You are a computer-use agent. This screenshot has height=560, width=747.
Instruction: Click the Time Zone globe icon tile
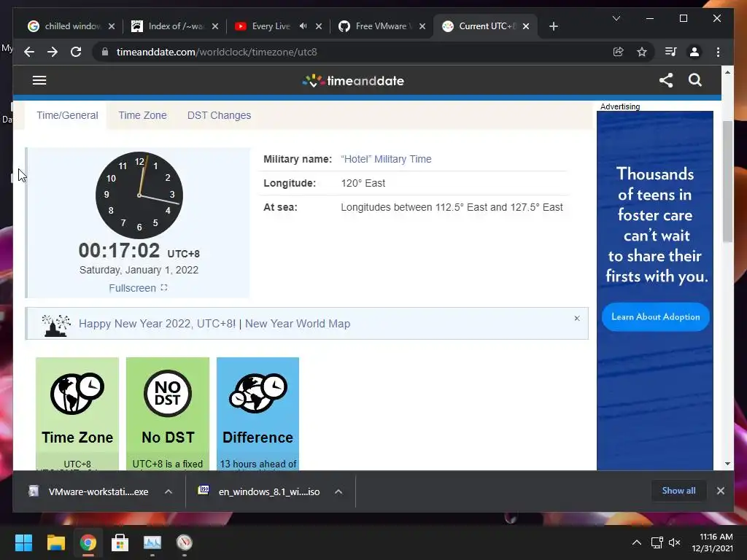click(x=77, y=393)
